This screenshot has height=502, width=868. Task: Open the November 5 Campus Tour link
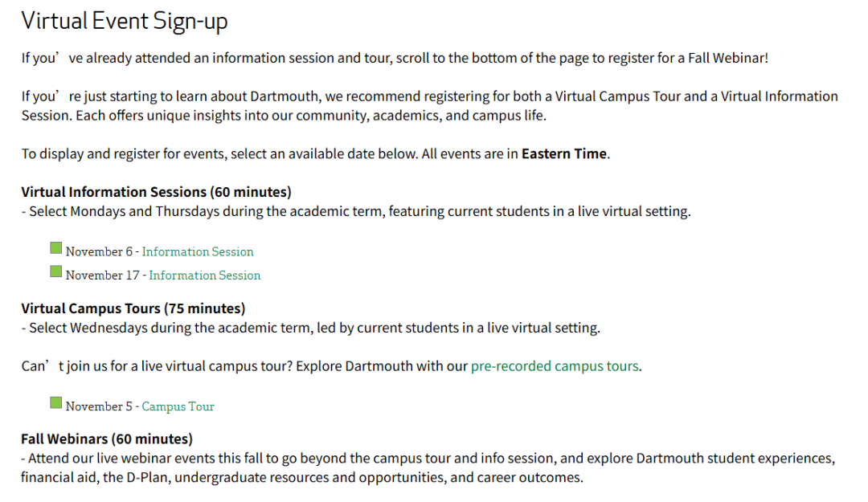pos(178,406)
